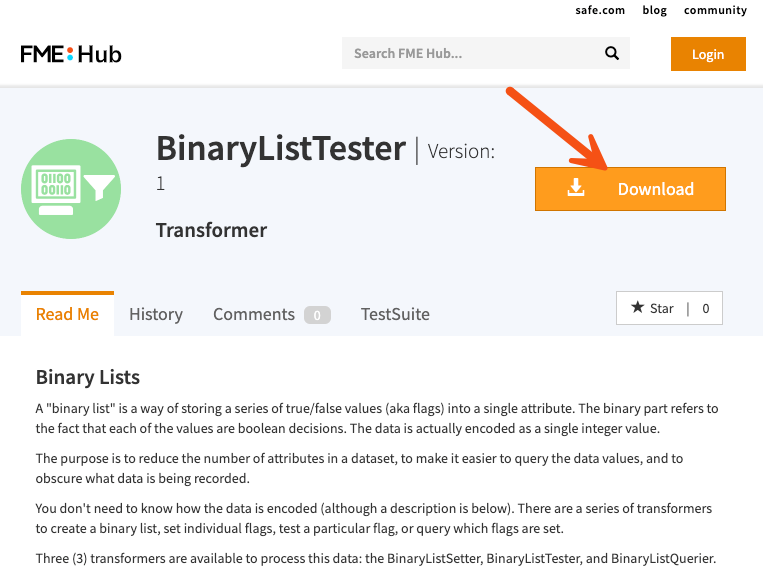Screen dimensions: 763x571
Task: Click the star count number
Action: pos(706,308)
